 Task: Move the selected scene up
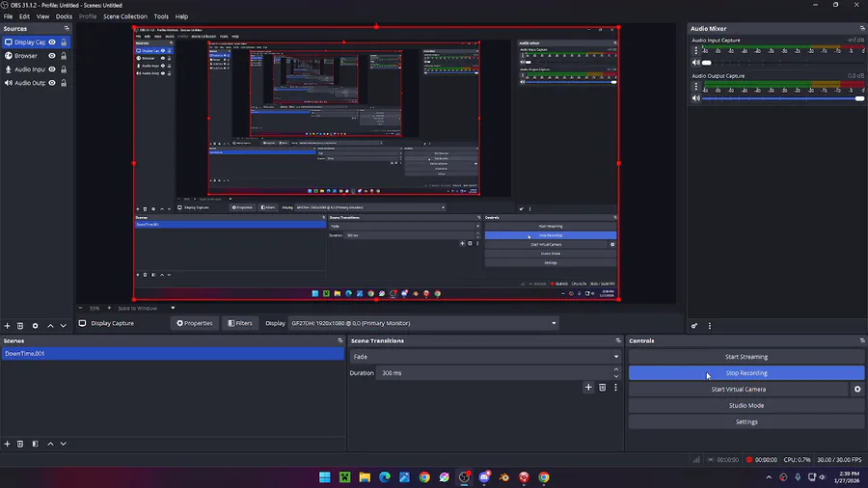pyautogui.click(x=50, y=444)
